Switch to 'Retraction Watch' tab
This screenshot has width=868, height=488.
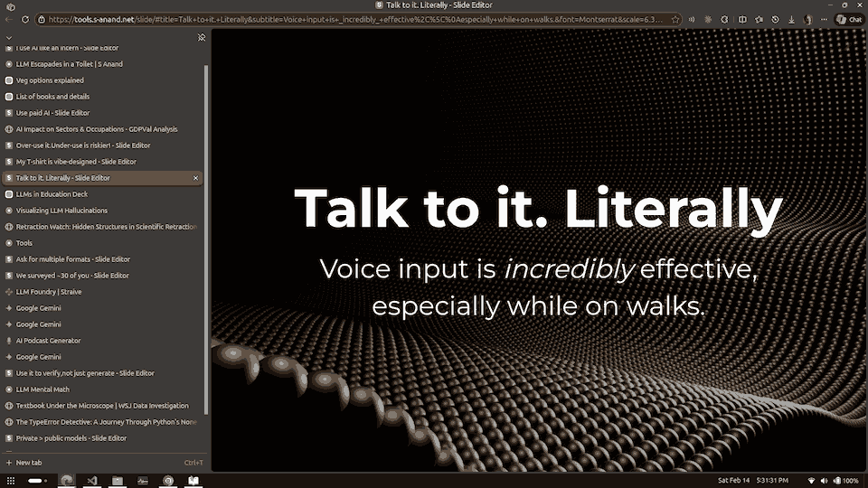103,227
